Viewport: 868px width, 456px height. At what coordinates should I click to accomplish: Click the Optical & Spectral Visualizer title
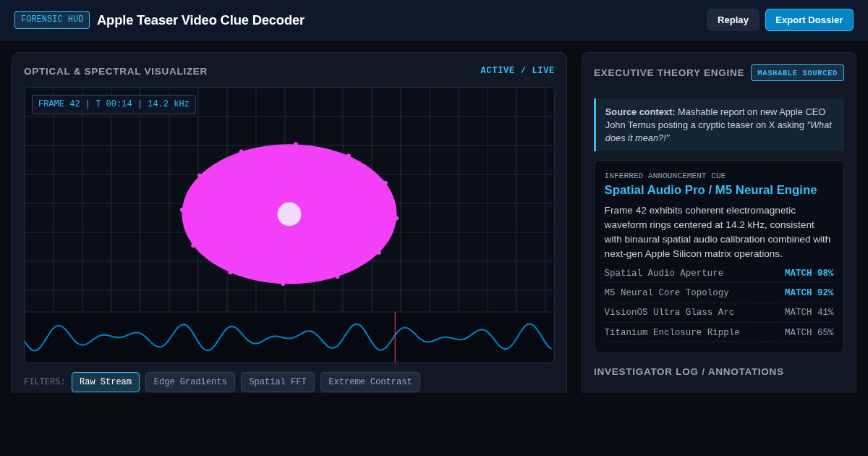tap(116, 72)
